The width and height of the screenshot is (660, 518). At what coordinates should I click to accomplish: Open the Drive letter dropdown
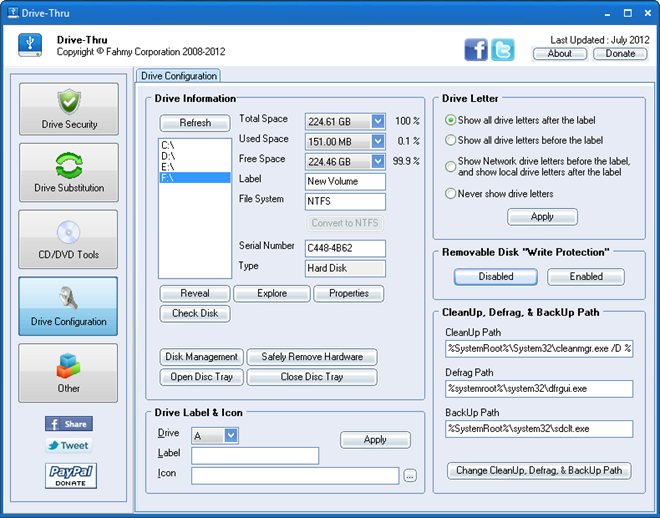coord(231,435)
